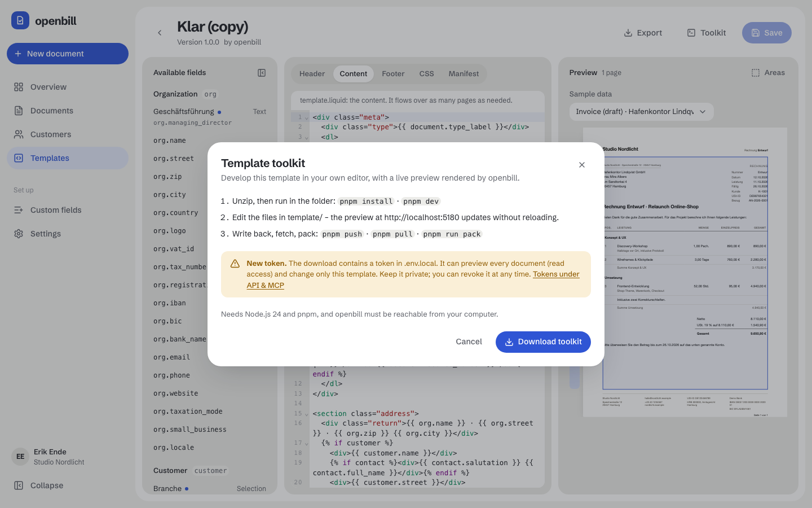
Task: Switch to the Header tab
Action: [312, 74]
